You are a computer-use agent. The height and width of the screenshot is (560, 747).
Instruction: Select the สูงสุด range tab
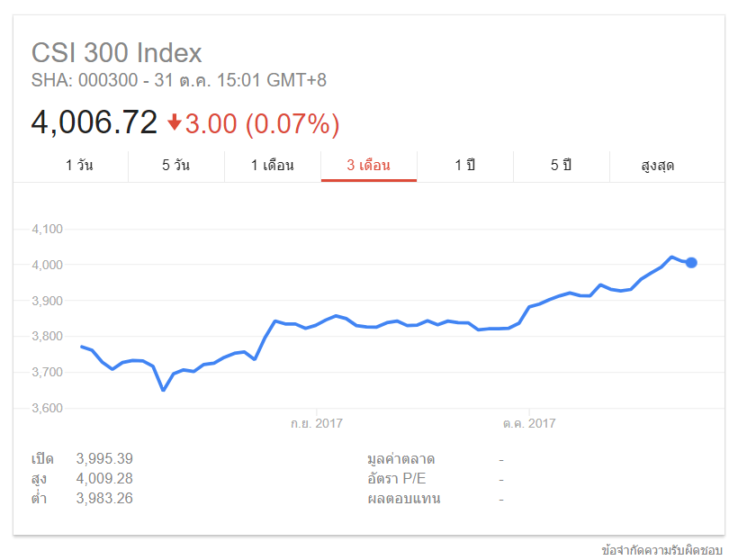click(658, 166)
